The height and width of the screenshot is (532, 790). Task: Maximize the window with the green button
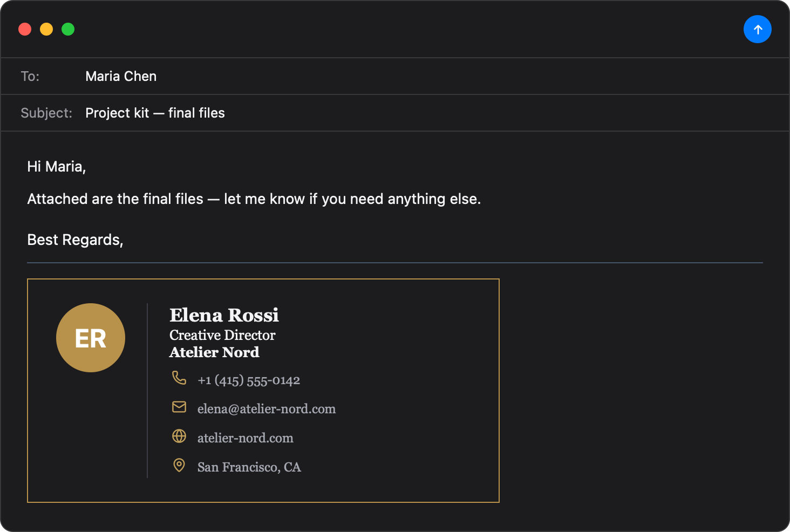click(x=68, y=29)
